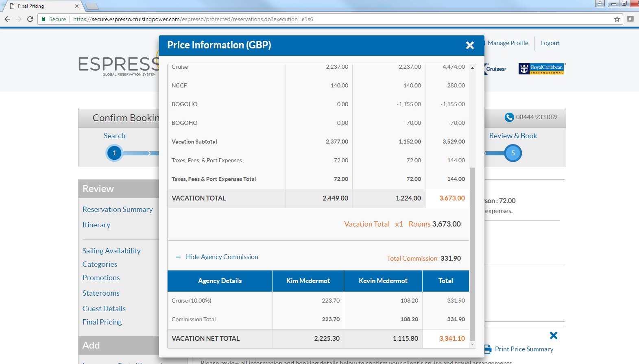Viewport: 639px width, 364px height.
Task: Open Itinerary in Review sidebar
Action: (x=96, y=225)
